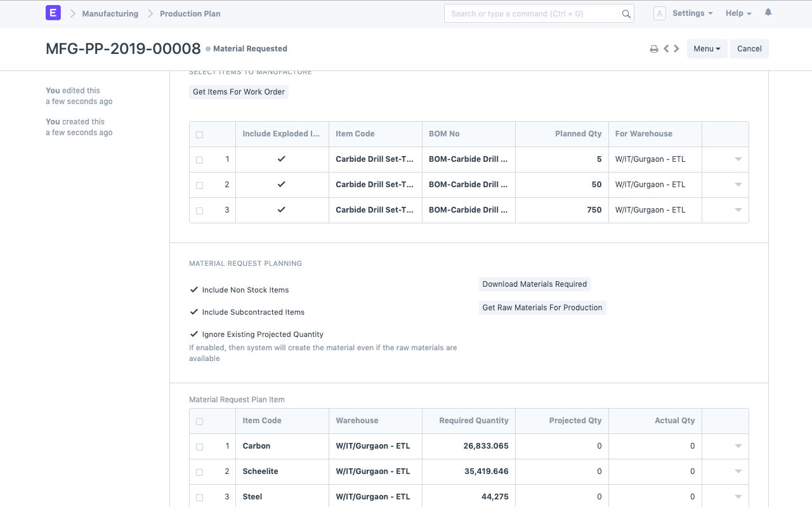812x507 pixels.
Task: Select all rows in Material Request Plan table
Action: (200, 421)
